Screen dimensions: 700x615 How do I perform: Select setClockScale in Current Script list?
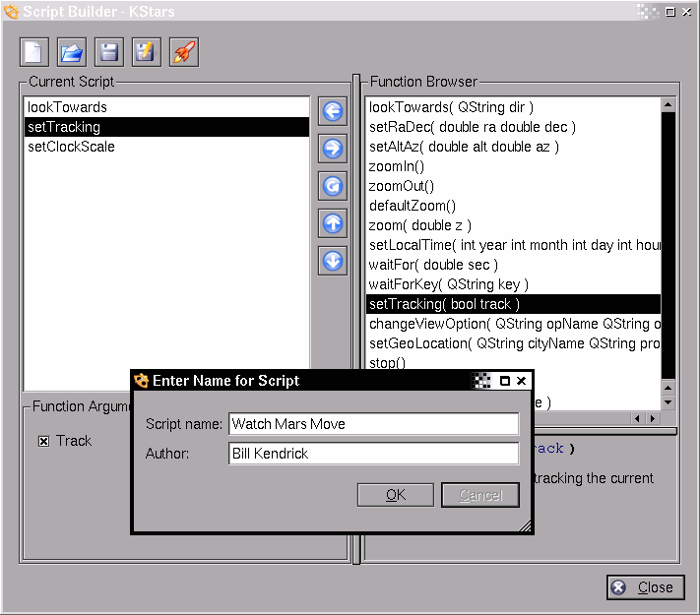(71, 147)
